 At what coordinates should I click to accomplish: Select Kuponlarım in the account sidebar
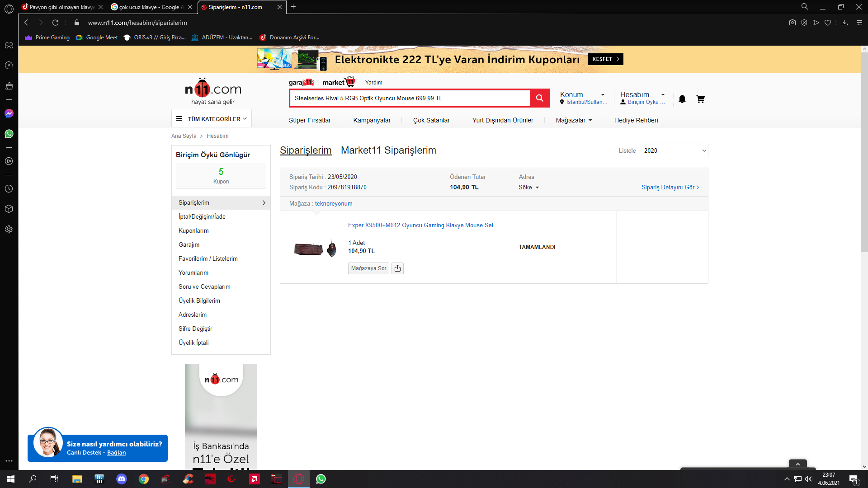pos(193,230)
